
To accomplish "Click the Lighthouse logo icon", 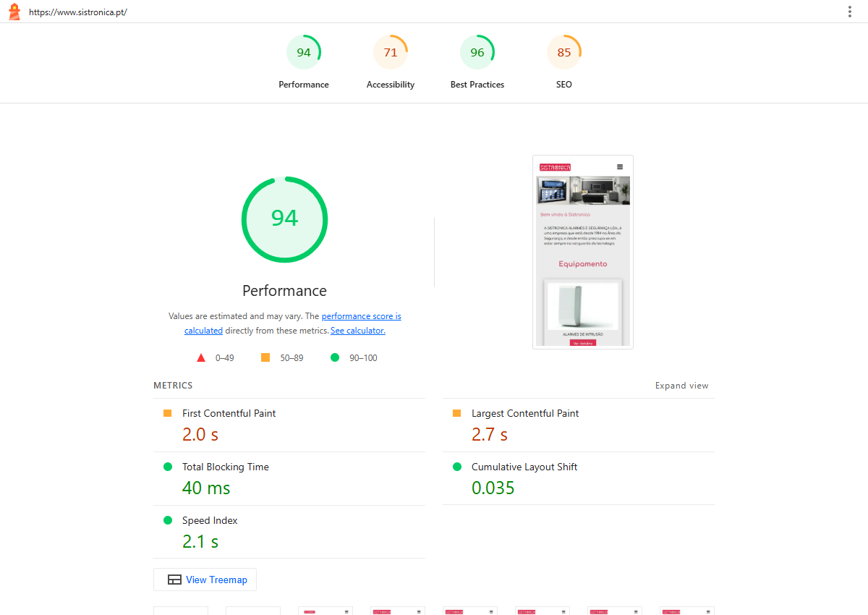I will pyautogui.click(x=14, y=12).
